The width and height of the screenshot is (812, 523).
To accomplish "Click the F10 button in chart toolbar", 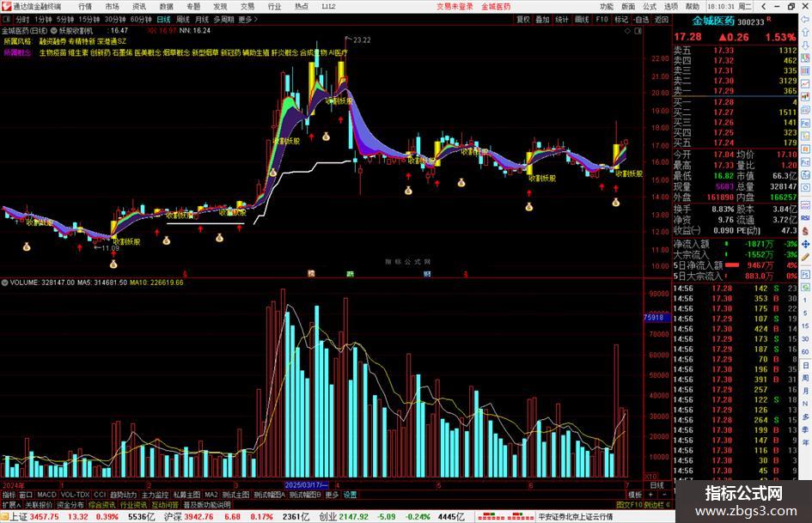I will point(601,20).
